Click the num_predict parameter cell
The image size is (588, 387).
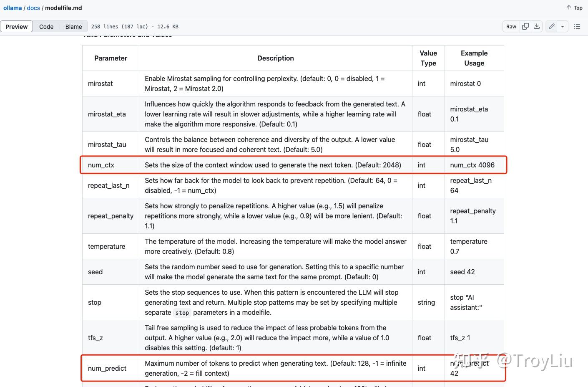(x=107, y=368)
